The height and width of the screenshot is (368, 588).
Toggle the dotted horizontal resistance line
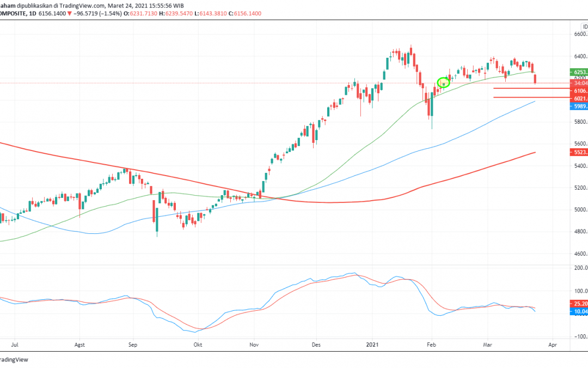[218, 82]
